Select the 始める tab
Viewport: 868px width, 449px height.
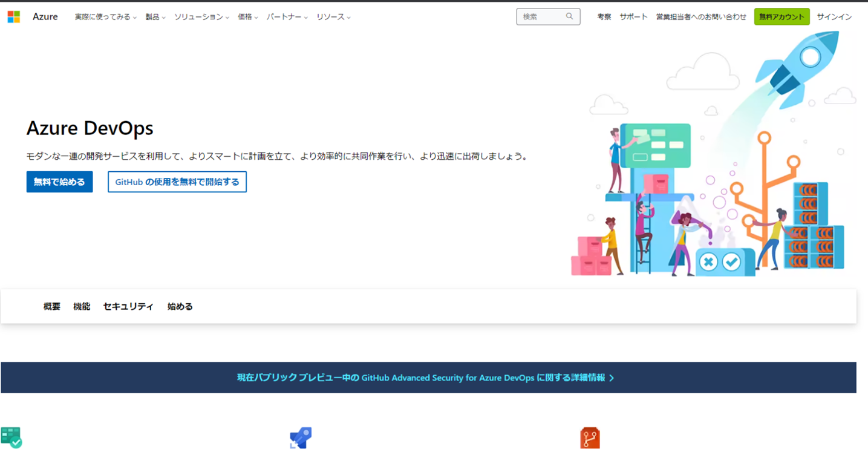(x=180, y=306)
